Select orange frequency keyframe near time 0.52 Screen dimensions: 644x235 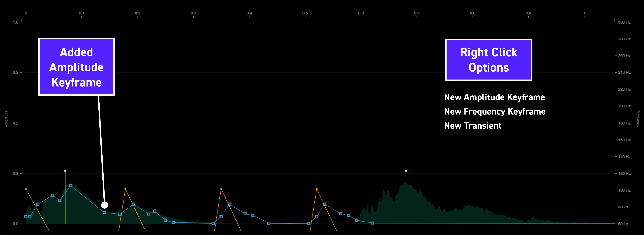316,189
